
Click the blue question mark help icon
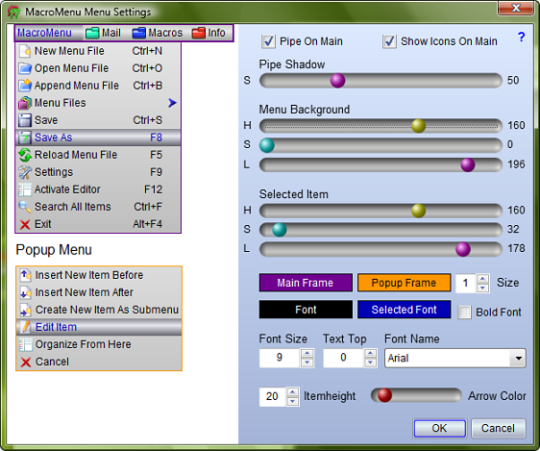tap(521, 36)
